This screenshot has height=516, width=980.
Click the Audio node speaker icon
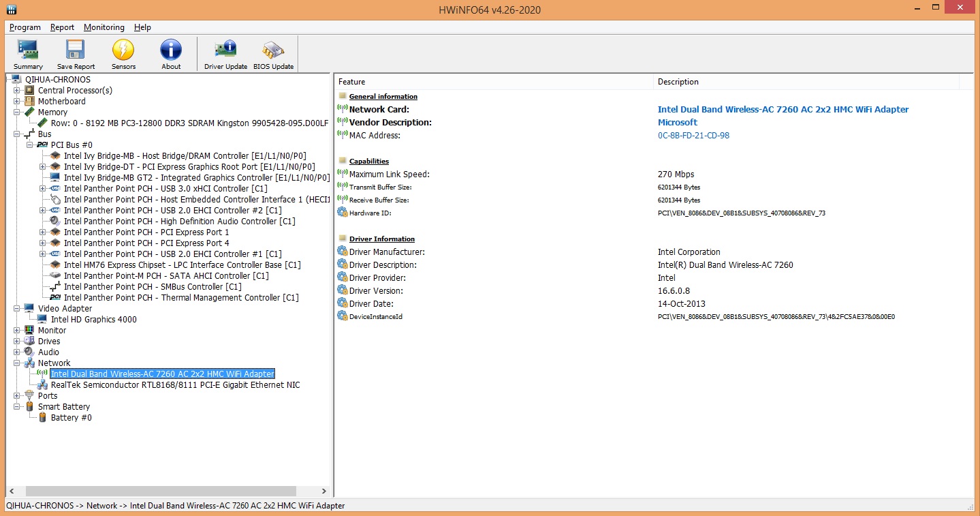click(29, 352)
